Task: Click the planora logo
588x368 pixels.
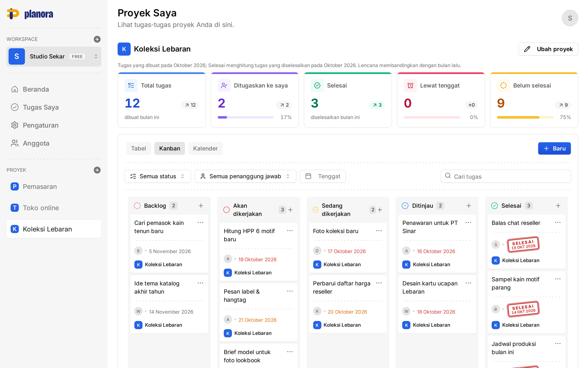Action: coord(30,14)
